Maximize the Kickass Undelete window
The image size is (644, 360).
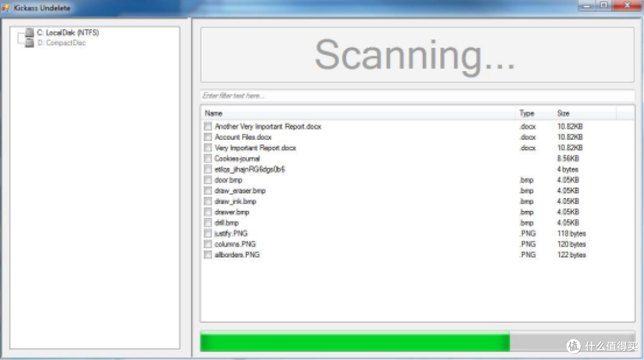[603, 6]
